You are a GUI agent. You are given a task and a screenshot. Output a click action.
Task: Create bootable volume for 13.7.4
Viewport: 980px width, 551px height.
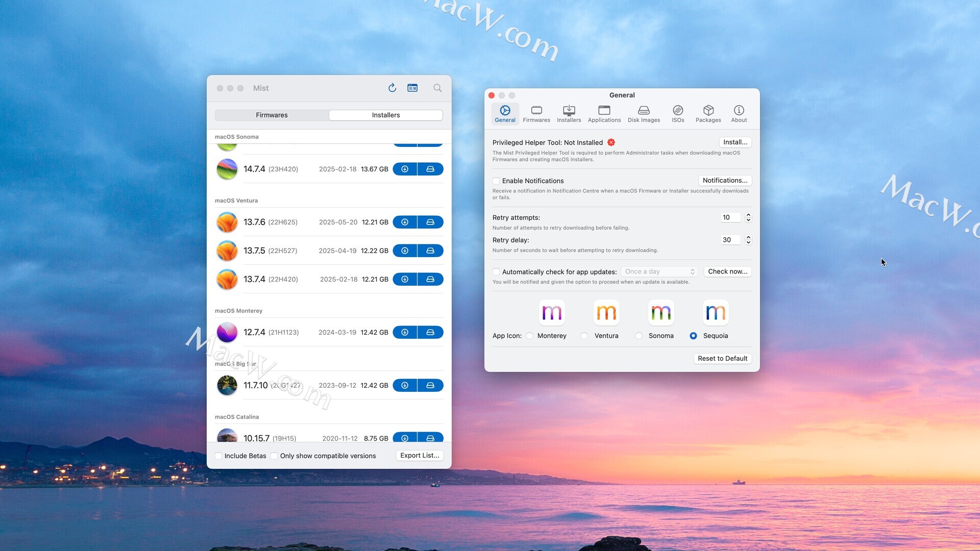coord(430,279)
